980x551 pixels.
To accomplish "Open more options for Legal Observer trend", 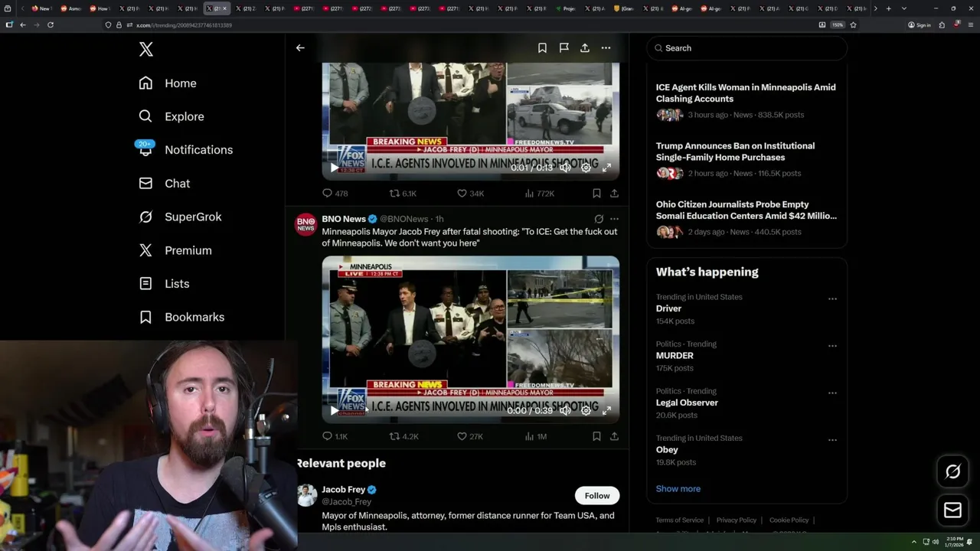I will pos(832,393).
